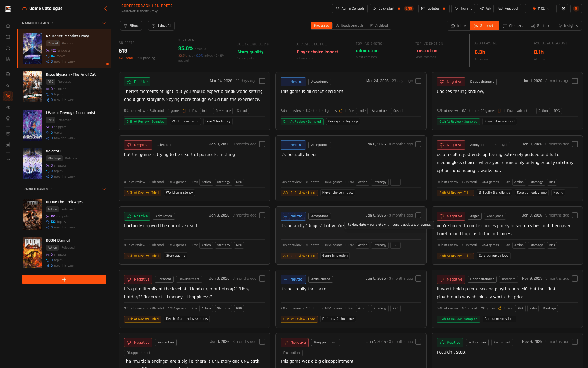588x368 pixels.
Task: Open the Filters dropdown
Action: pos(131,26)
